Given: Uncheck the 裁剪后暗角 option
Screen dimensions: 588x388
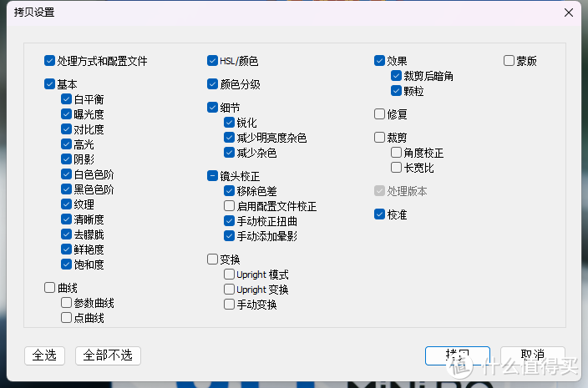Looking at the screenshot, I should (396, 76).
